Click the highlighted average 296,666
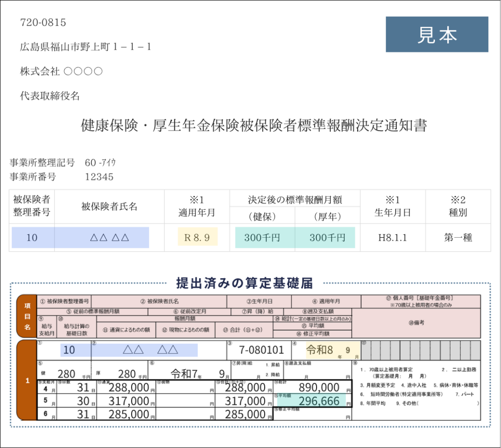Viewport: 501px width, 448px height. click(319, 401)
